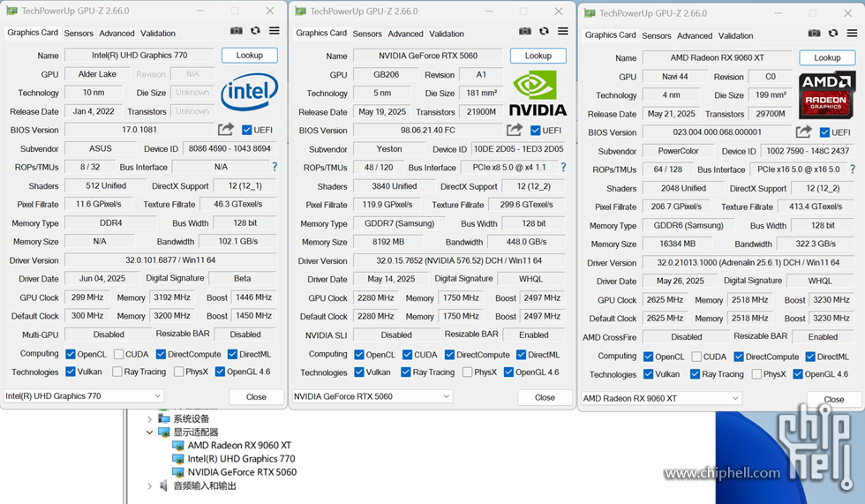Screen dimensions: 865x504
Task: Expand the 音频输入和输出 tree node
Action: coord(149,485)
